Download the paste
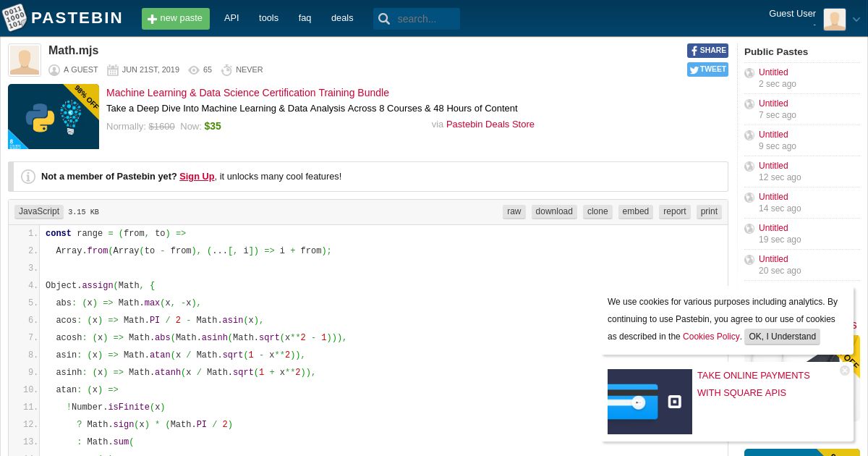The image size is (868, 456). (554, 211)
